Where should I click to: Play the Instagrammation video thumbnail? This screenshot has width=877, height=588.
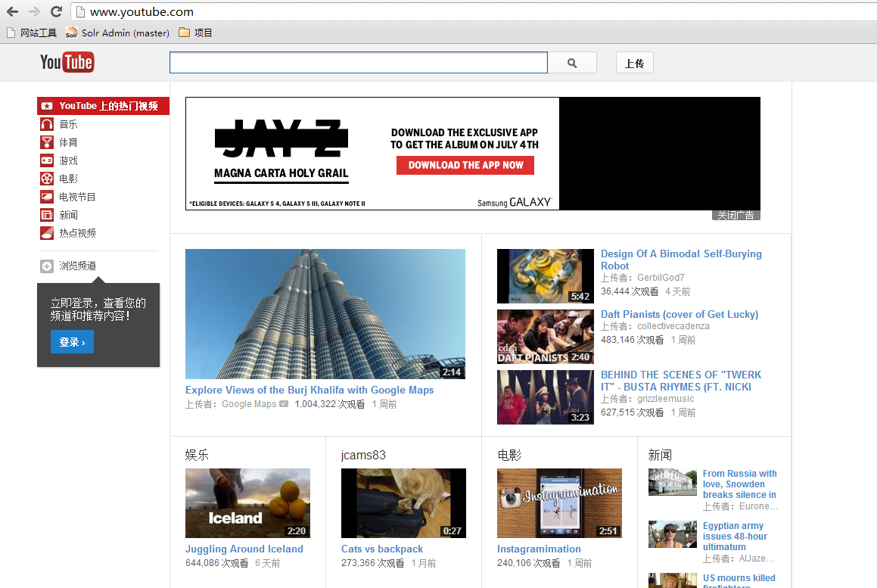559,503
